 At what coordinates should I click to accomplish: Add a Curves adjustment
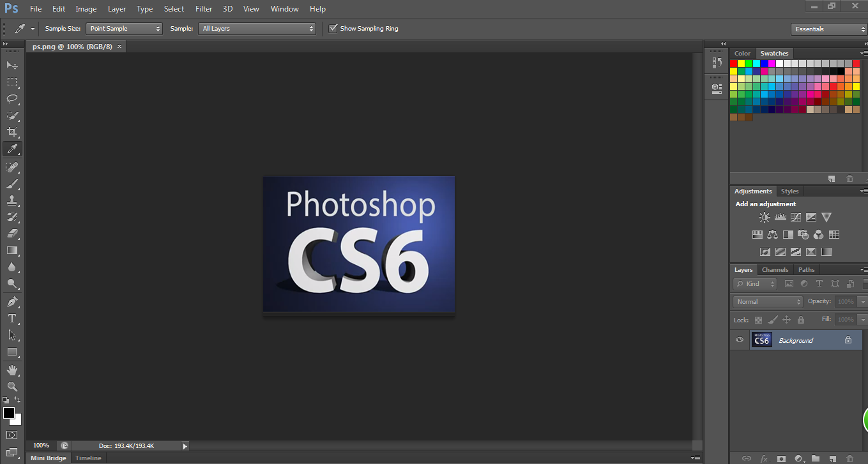(795, 218)
